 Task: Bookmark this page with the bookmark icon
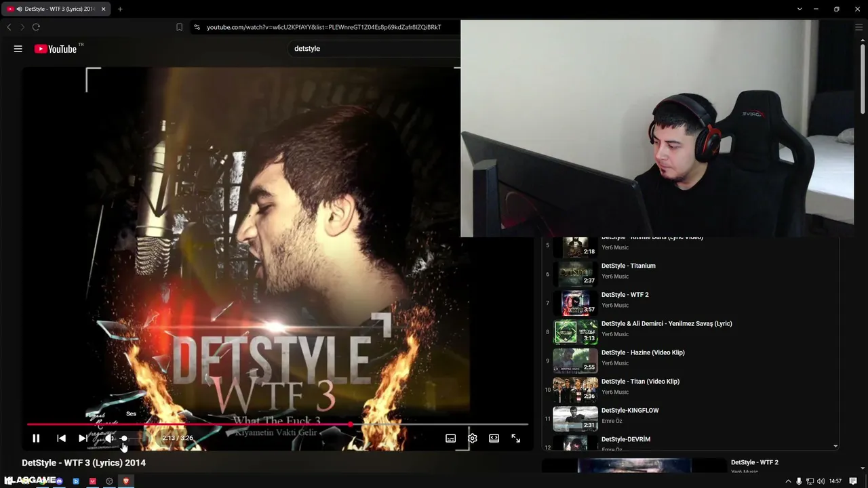179,27
